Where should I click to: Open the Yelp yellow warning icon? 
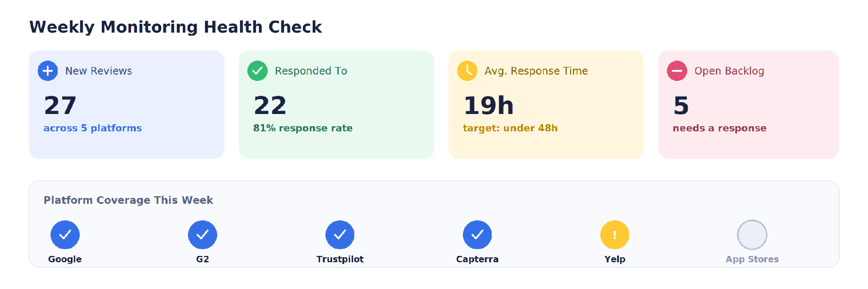[x=615, y=235]
